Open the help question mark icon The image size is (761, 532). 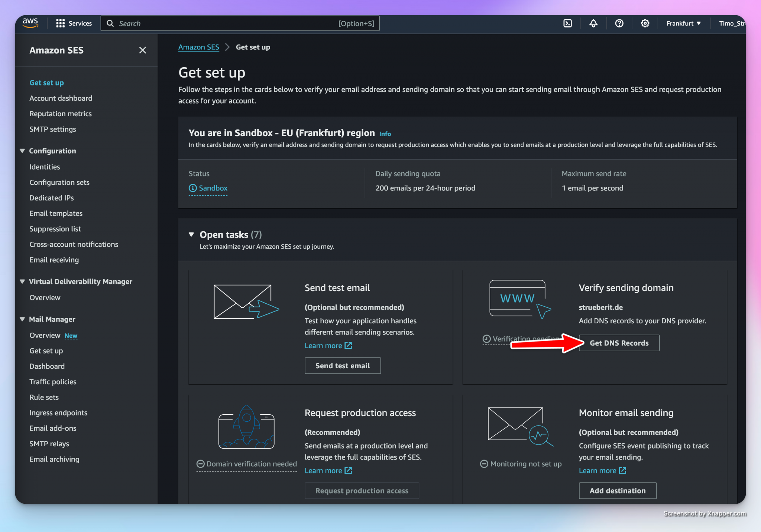pos(619,23)
